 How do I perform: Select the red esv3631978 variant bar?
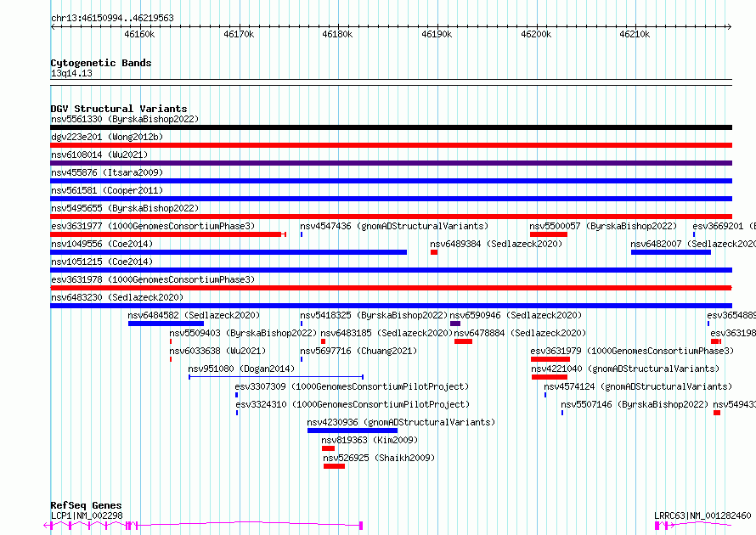coord(391,288)
